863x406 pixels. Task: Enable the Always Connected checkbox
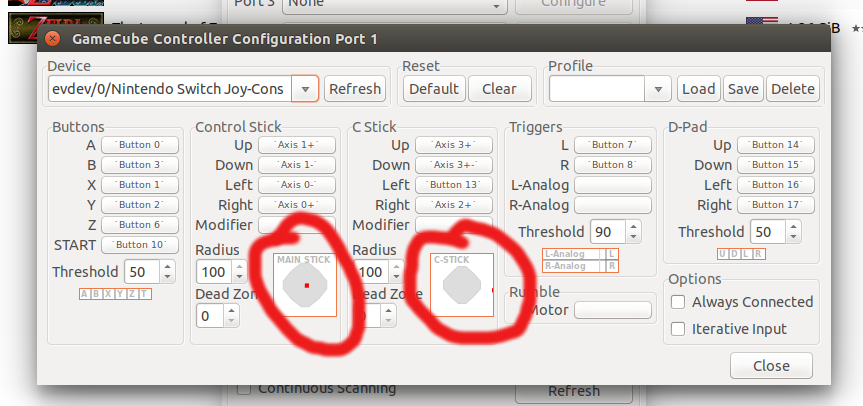tap(678, 302)
